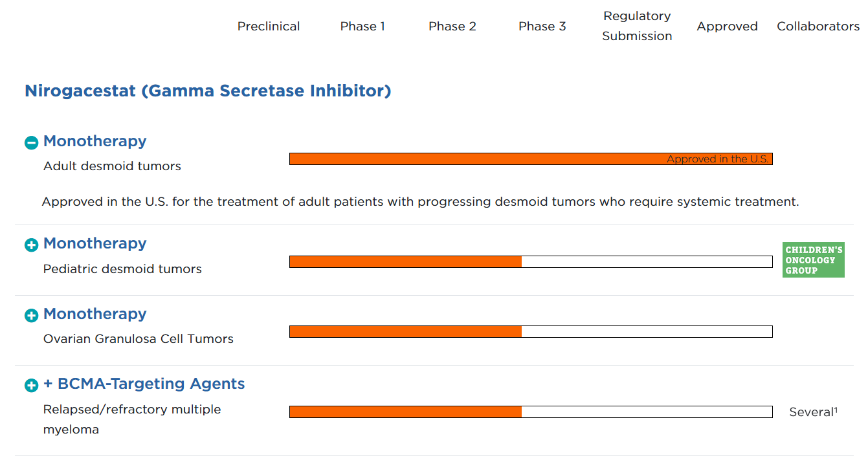The width and height of the screenshot is (868, 462).
Task: Click the Approved column header
Action: [x=727, y=27]
